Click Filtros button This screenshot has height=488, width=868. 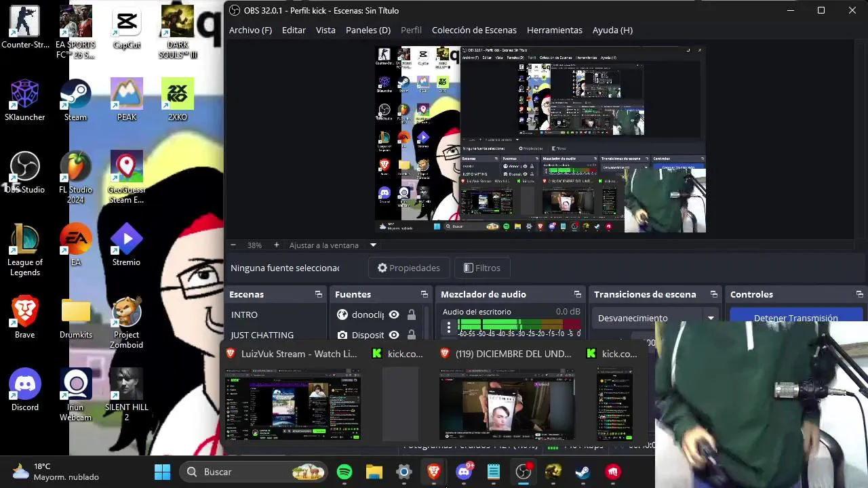point(481,268)
